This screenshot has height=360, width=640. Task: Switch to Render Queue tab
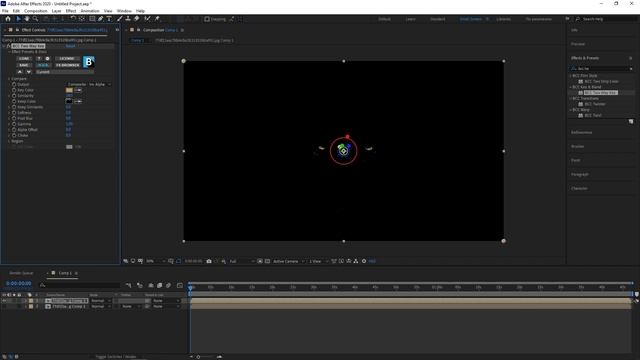(x=21, y=273)
